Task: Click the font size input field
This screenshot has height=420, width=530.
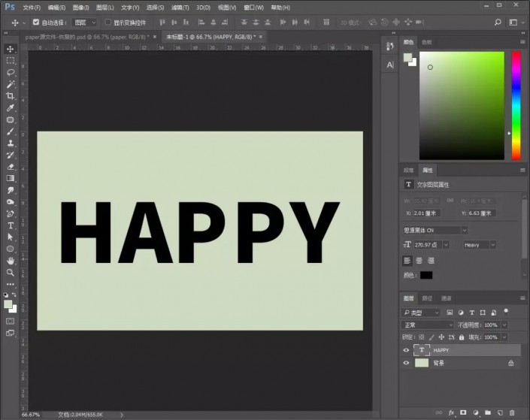Action: pos(428,245)
